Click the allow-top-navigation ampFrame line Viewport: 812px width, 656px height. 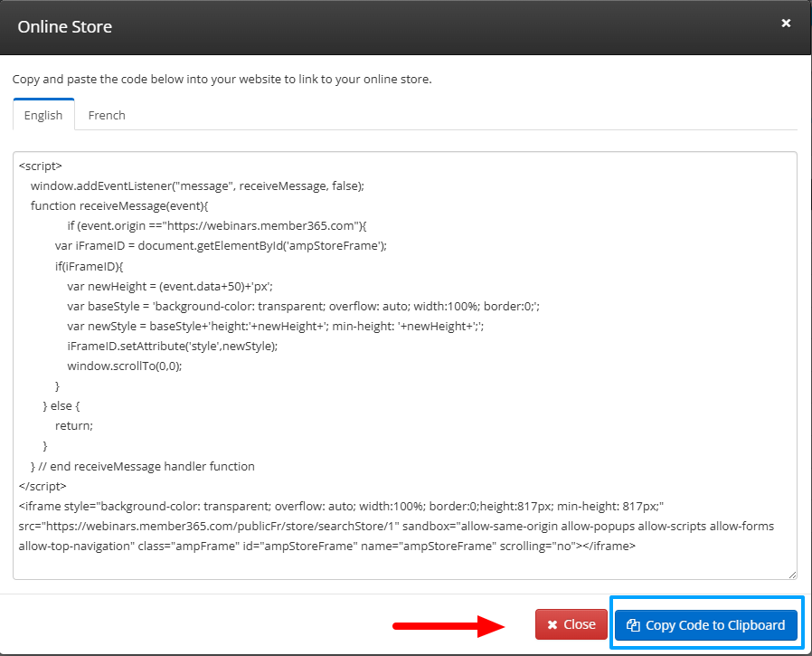326,547
